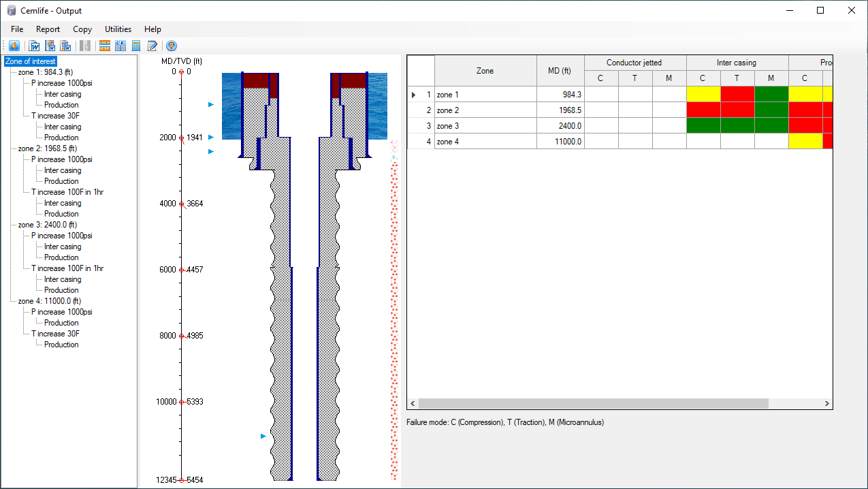Image resolution: width=868 pixels, height=489 pixels.
Task: Open the notepad with pencil icon
Action: [x=152, y=46]
